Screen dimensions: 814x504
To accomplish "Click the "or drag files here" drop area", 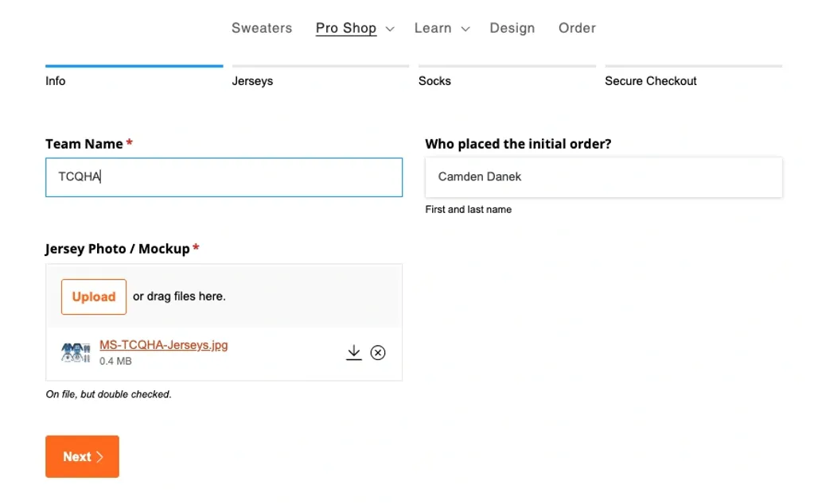I will [x=179, y=297].
